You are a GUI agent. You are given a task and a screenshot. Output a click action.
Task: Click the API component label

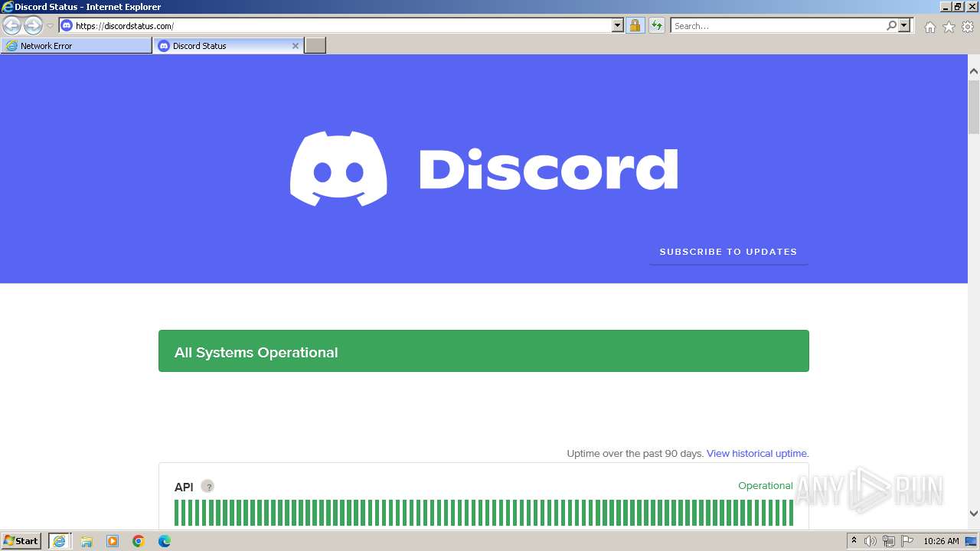pos(184,487)
